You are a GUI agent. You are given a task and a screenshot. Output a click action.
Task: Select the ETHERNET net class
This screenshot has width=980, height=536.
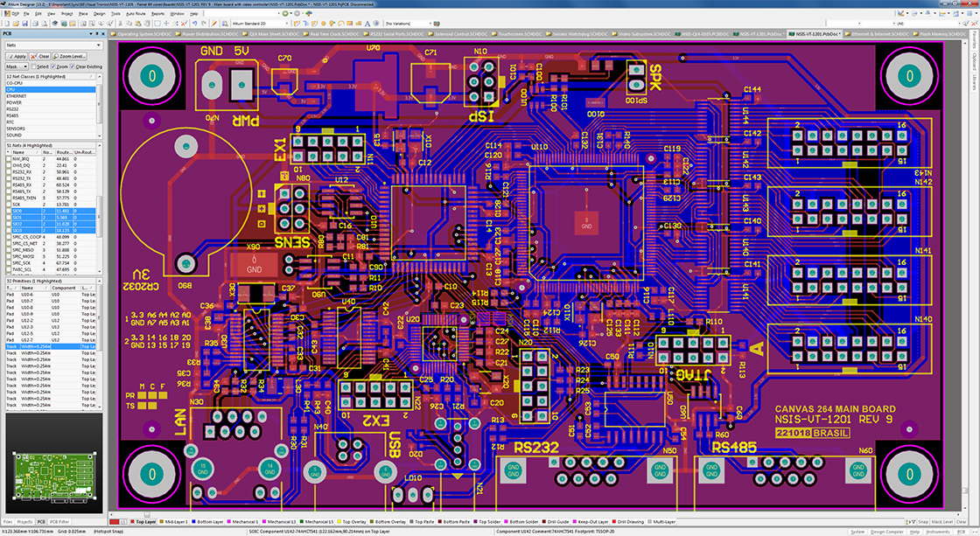click(17, 95)
